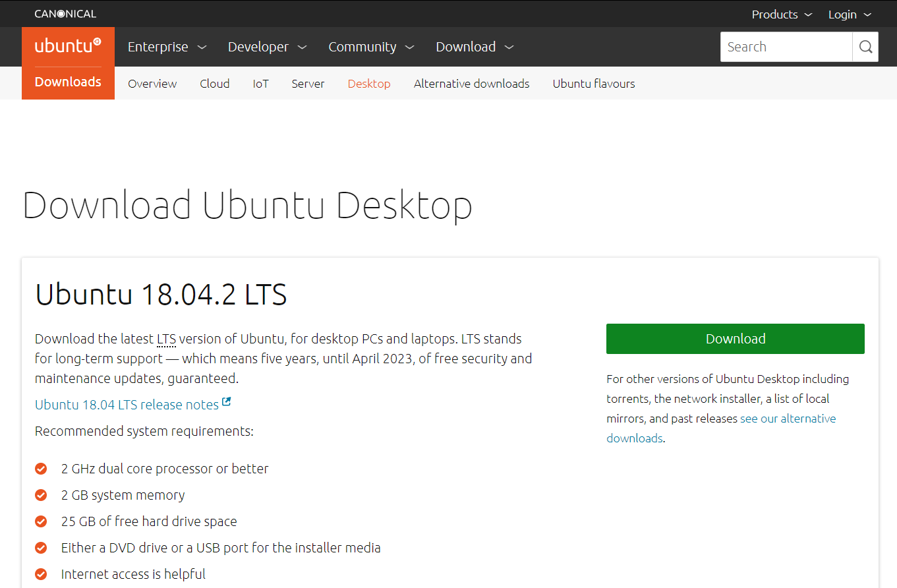Click '2 GHz dual core processor or better'
The height and width of the screenshot is (588, 897).
point(165,469)
